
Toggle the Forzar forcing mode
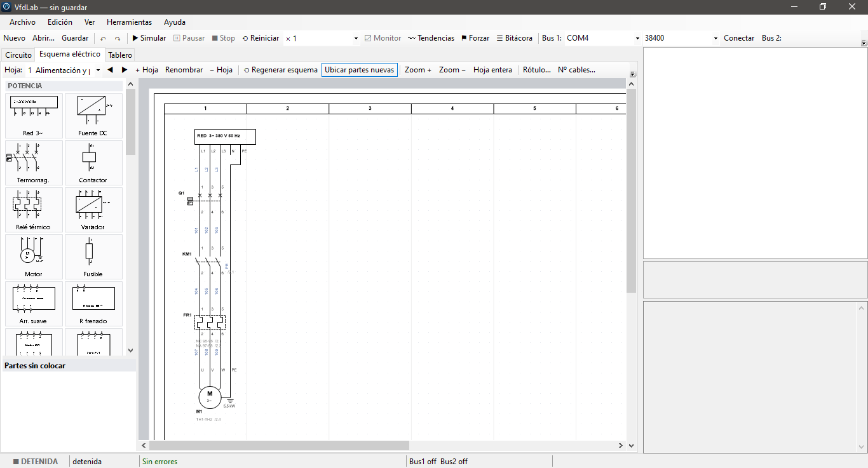(x=475, y=38)
